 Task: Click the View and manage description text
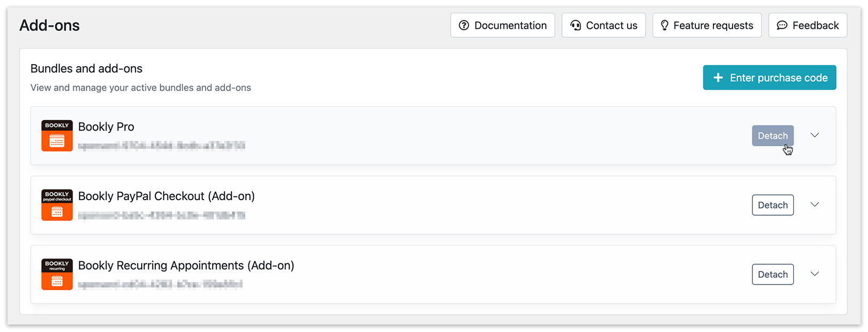[141, 88]
